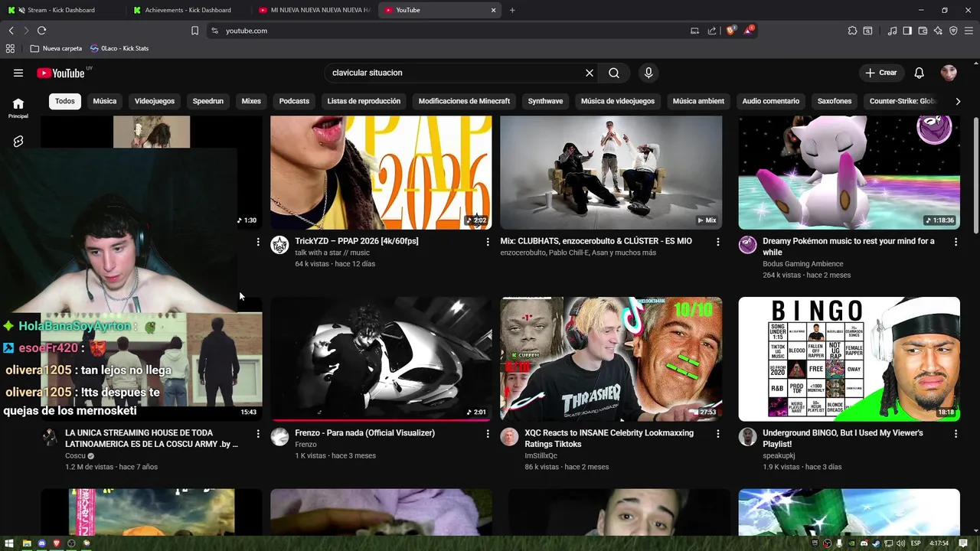The width and height of the screenshot is (980, 551).
Task: Select the Podcasts filter chip
Action: [x=294, y=101]
